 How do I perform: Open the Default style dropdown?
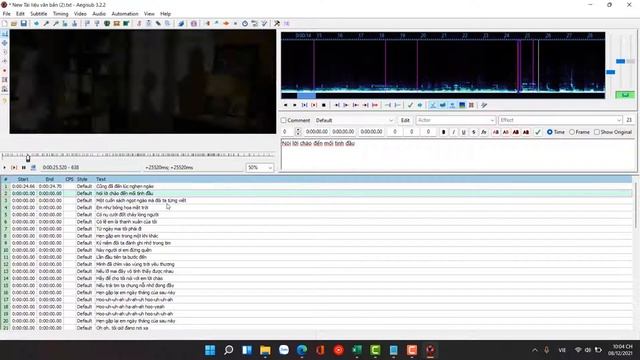coord(354,120)
